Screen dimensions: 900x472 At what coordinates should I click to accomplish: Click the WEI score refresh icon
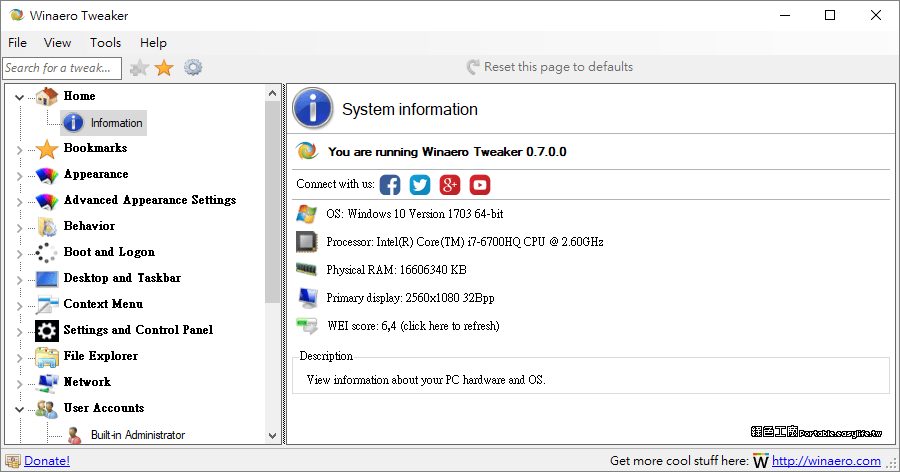[x=307, y=326]
